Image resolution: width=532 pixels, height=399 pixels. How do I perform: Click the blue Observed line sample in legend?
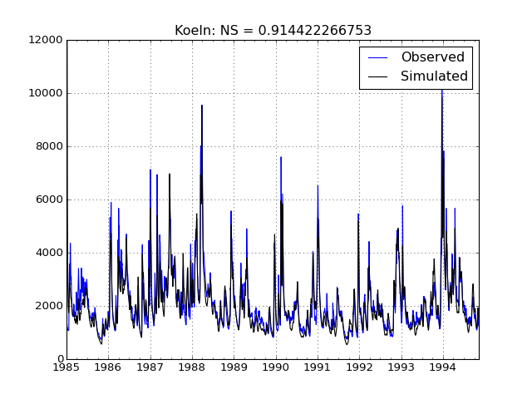point(378,57)
